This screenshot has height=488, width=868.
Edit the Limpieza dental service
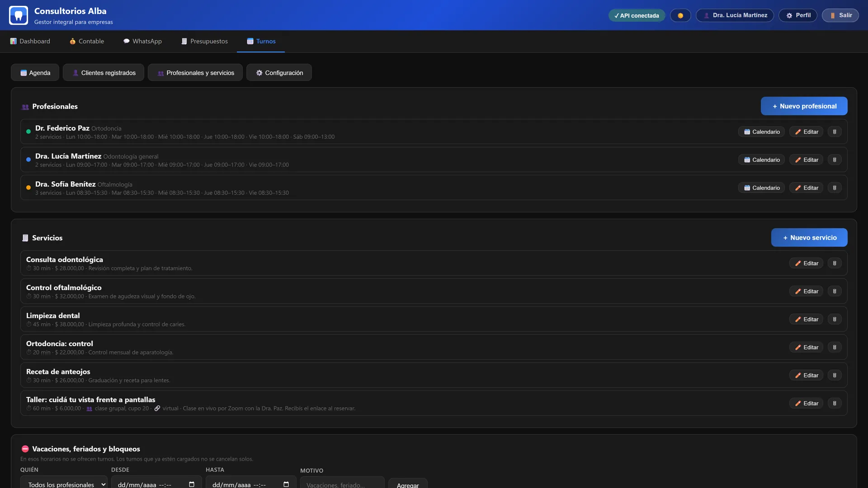(x=807, y=319)
